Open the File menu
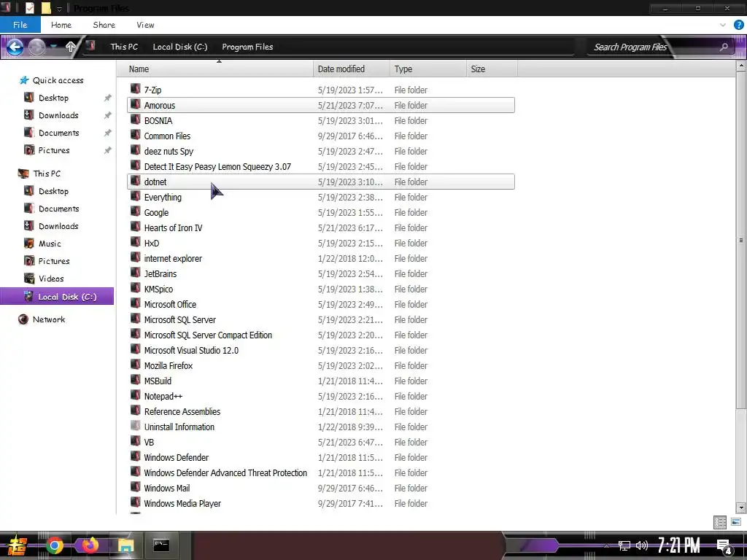The width and height of the screenshot is (747, 560). [x=20, y=25]
